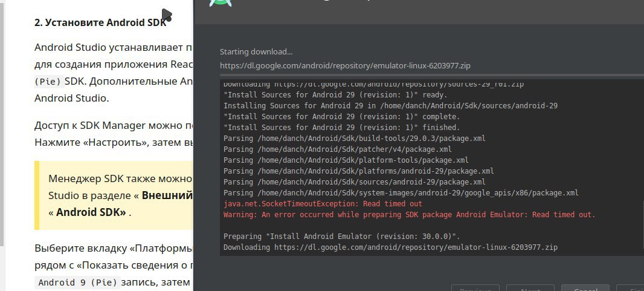This screenshot has height=291, width=644.
Task: Click the '(Pie)' code snippet on the webpage
Action: pos(50,82)
